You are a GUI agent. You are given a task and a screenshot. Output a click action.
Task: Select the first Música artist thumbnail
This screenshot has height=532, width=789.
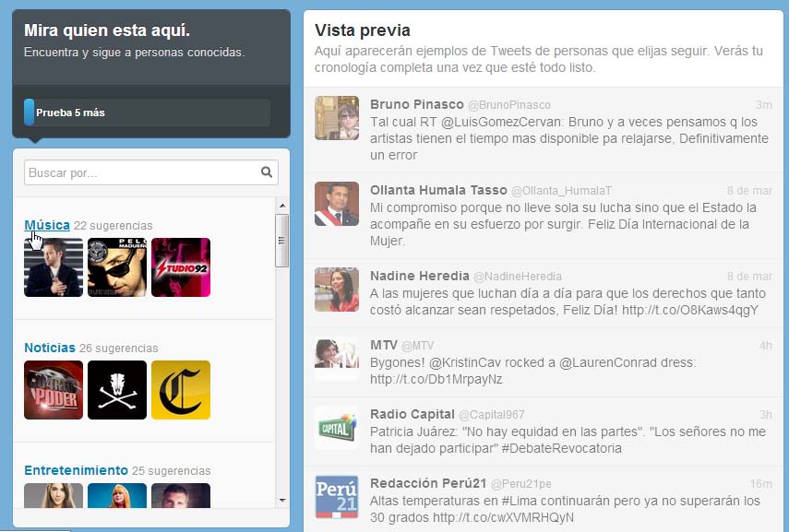[x=54, y=267]
